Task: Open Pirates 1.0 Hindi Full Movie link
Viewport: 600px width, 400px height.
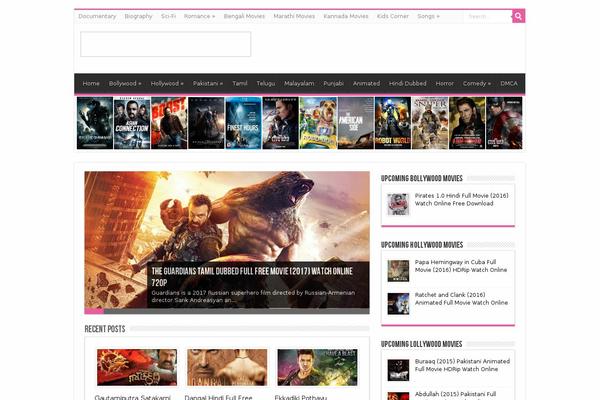Action: (x=461, y=199)
